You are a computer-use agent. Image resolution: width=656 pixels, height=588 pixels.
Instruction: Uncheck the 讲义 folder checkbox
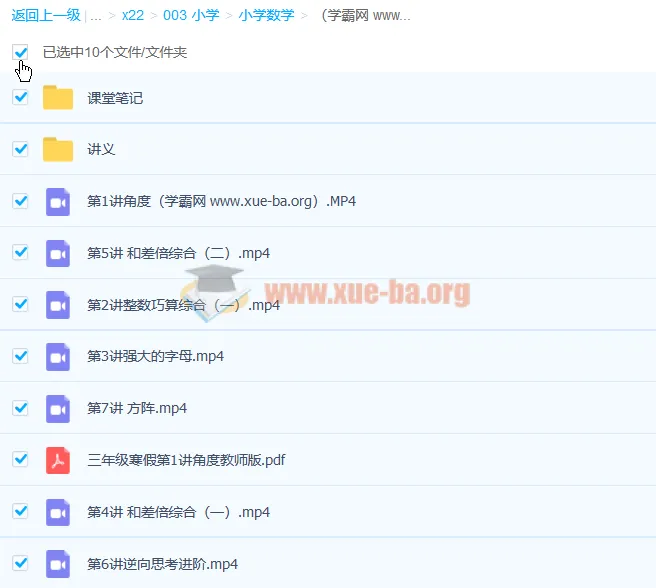tap(20, 149)
